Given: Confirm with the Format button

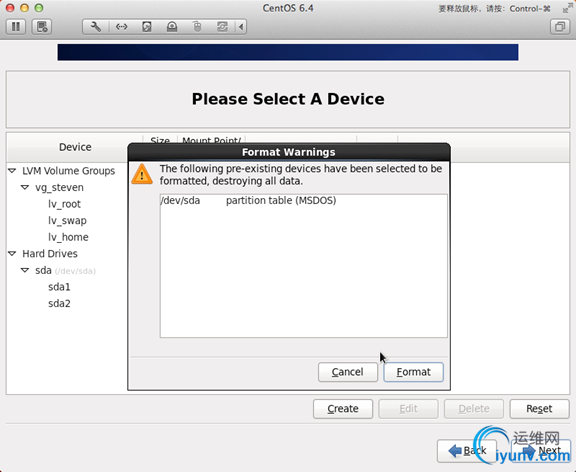Looking at the screenshot, I should click(413, 372).
